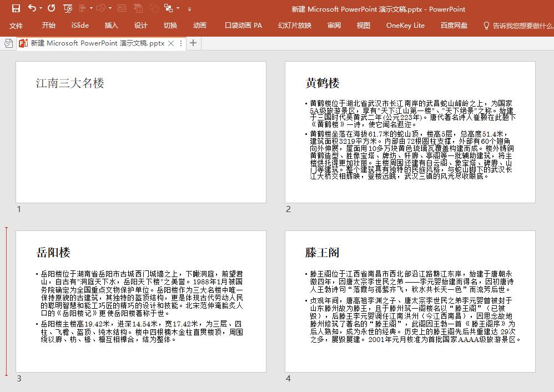This screenshot has height=392, width=554.
Task: Select the shapes quick access icon
Action: 101,9
